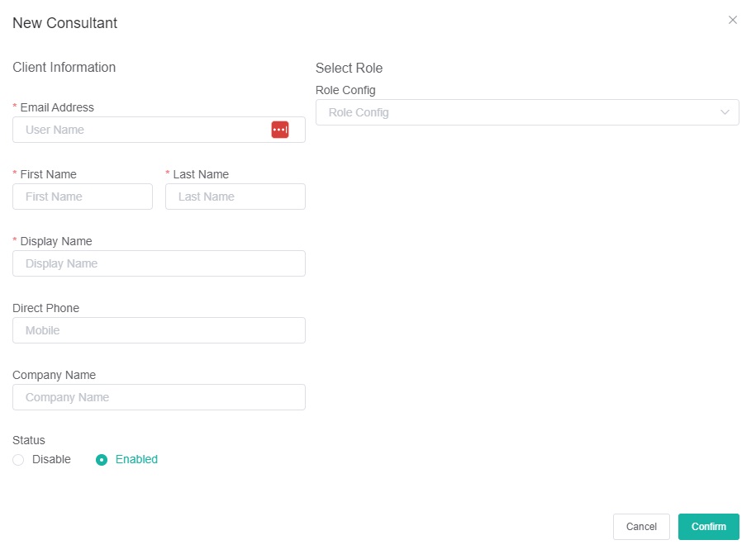The width and height of the screenshot is (756, 559).
Task: Click the green Enabled label text
Action: 136,459
